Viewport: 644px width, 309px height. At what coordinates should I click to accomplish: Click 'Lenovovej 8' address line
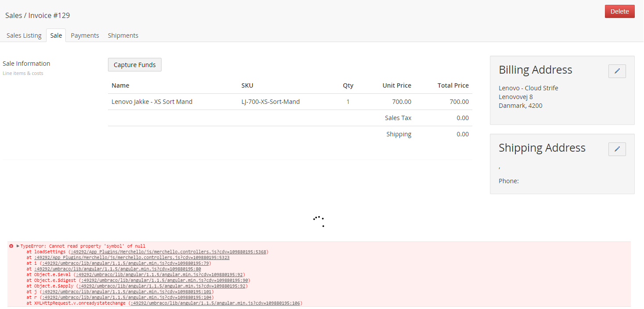click(516, 97)
